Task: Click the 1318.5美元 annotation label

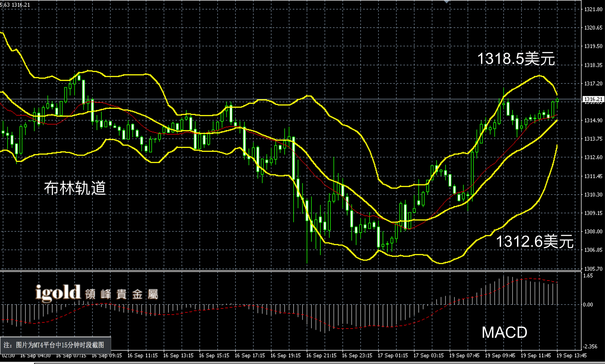Action: click(516, 59)
